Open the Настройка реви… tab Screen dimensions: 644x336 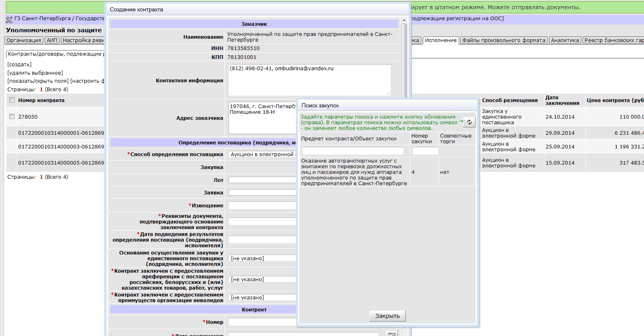coord(83,40)
